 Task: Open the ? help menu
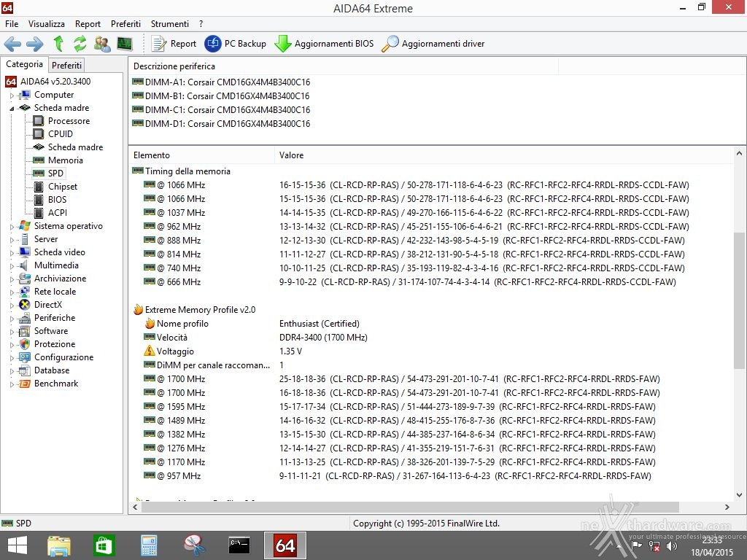pos(201,24)
